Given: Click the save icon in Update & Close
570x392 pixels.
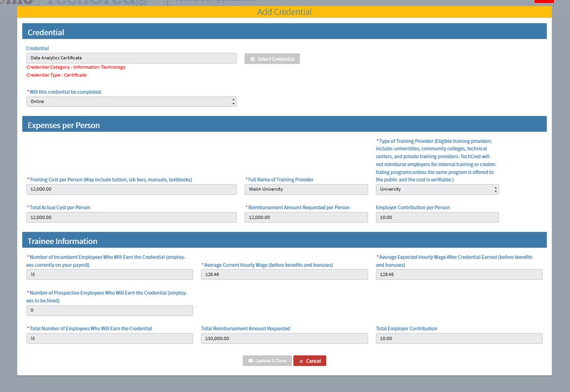Looking at the screenshot, I should point(250,361).
